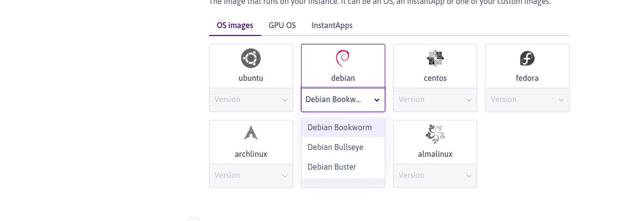Select the archlinux card label
644x221 pixels.
point(251,154)
